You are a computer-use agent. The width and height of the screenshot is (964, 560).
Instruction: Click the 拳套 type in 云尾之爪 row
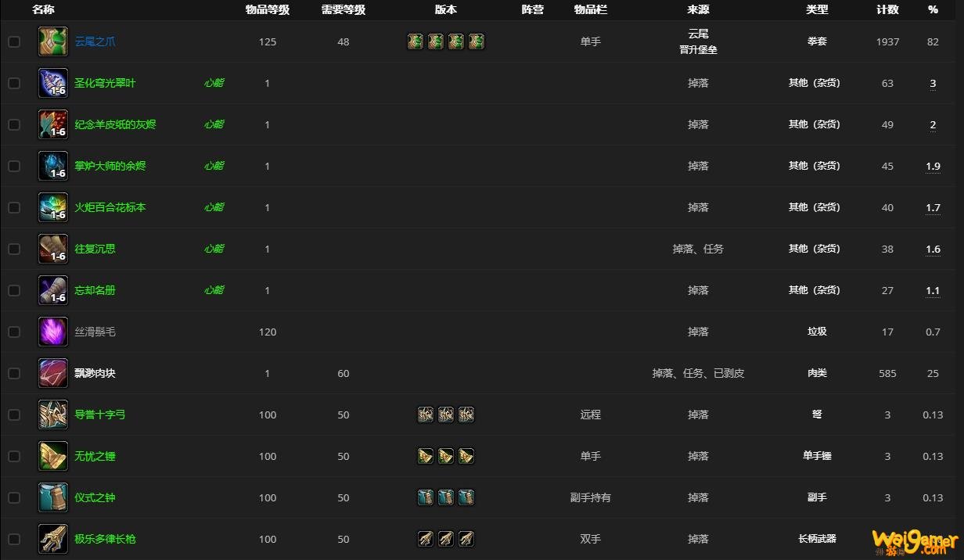pyautogui.click(x=817, y=41)
